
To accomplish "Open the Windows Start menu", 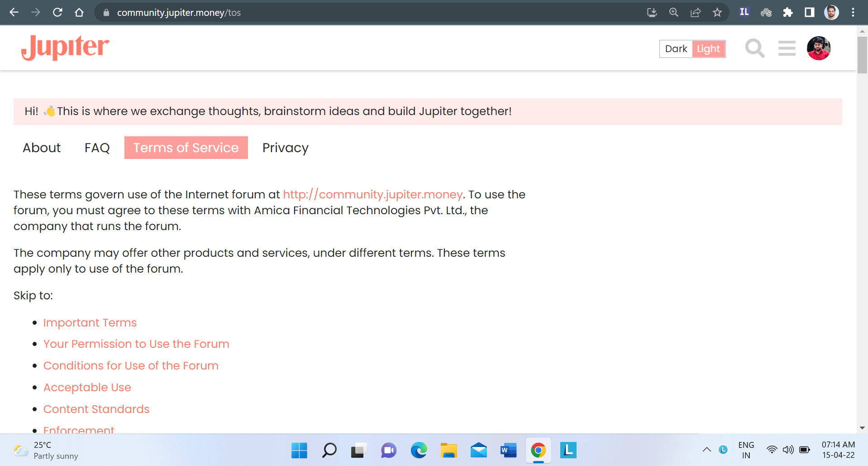I will (x=299, y=450).
